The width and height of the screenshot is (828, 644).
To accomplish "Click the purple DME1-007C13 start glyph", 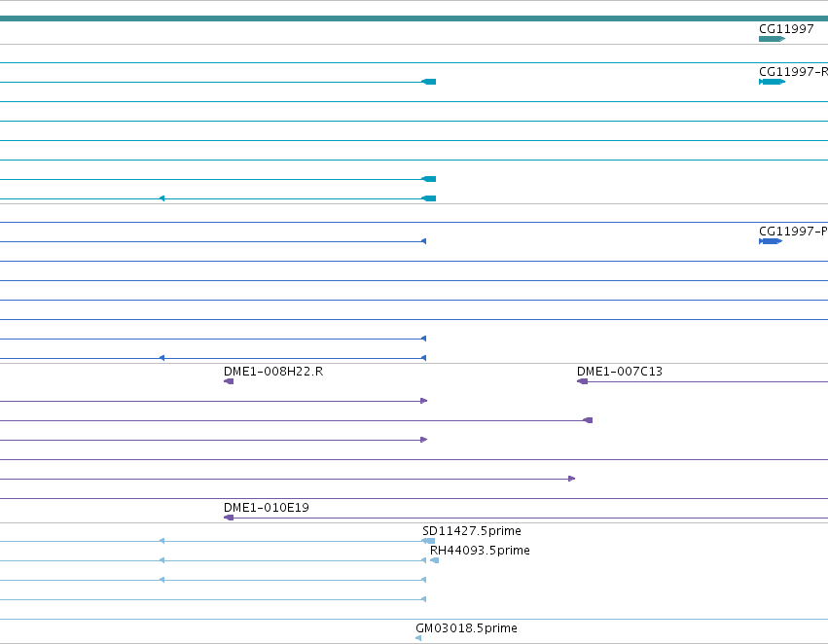I will [x=582, y=381].
